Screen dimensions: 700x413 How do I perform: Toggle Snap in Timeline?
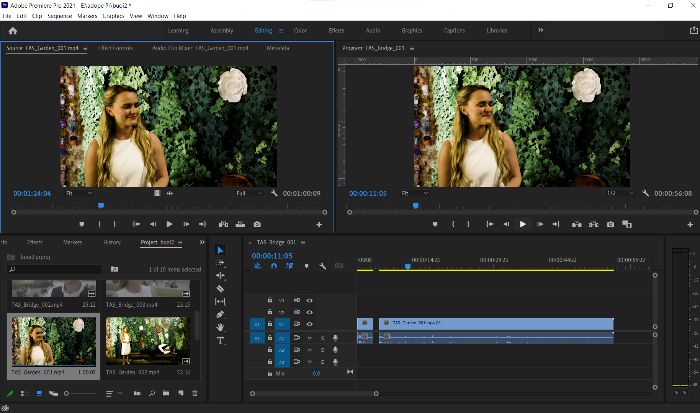pos(274,266)
